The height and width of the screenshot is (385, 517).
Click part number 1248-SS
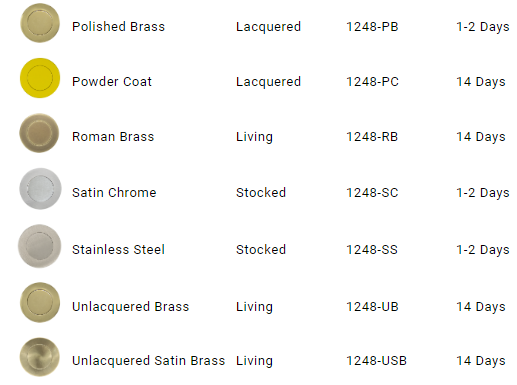click(372, 250)
